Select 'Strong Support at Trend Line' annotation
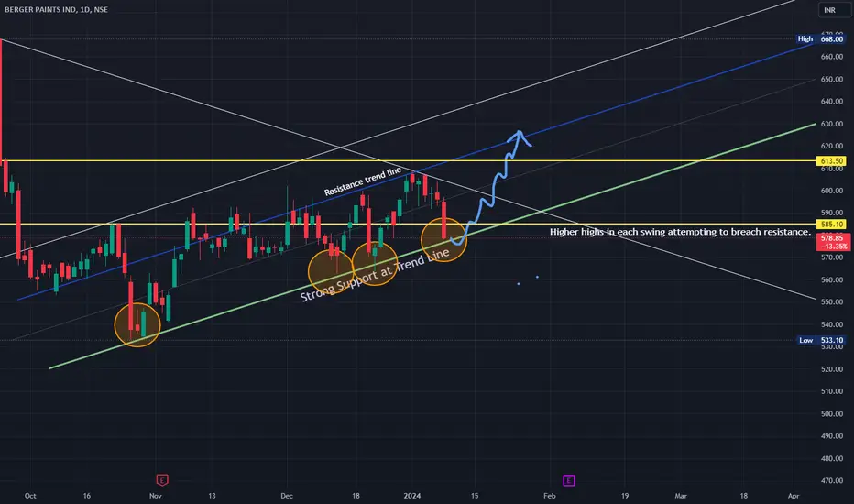 click(375, 275)
